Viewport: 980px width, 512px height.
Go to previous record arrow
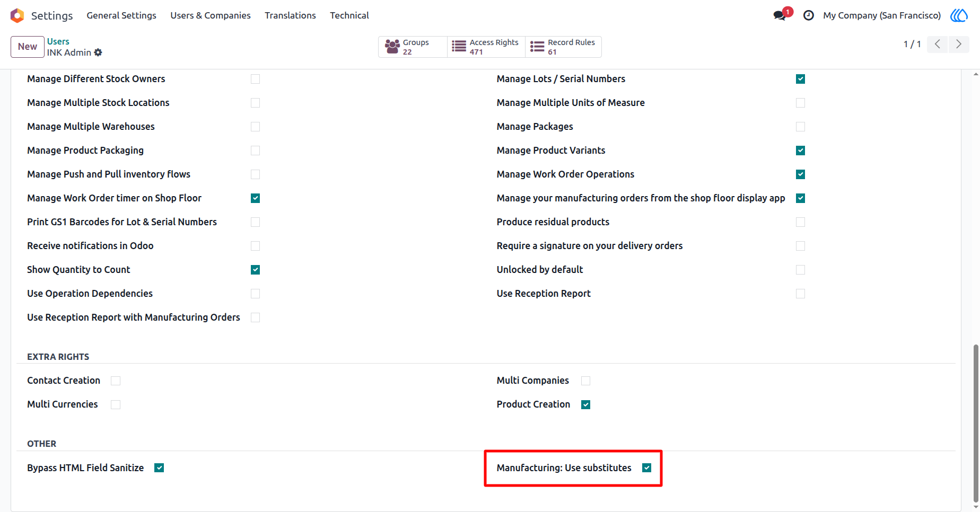pyautogui.click(x=938, y=44)
